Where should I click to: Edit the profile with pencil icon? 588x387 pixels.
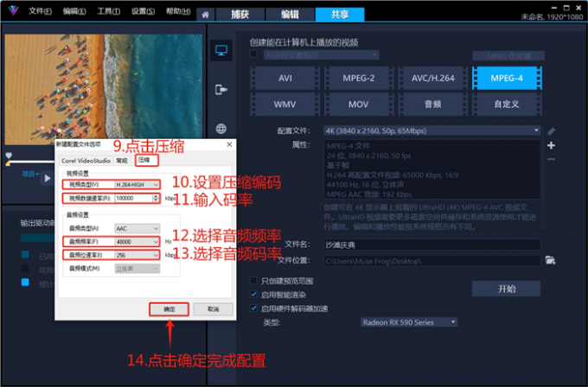click(551, 131)
